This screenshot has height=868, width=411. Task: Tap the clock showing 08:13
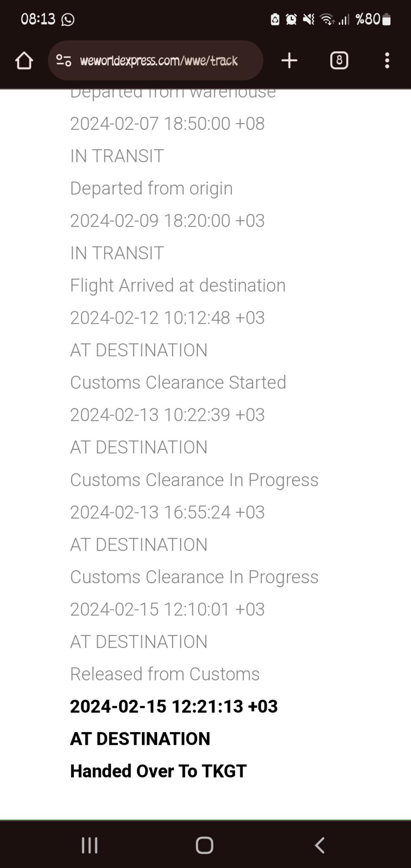[39, 19]
